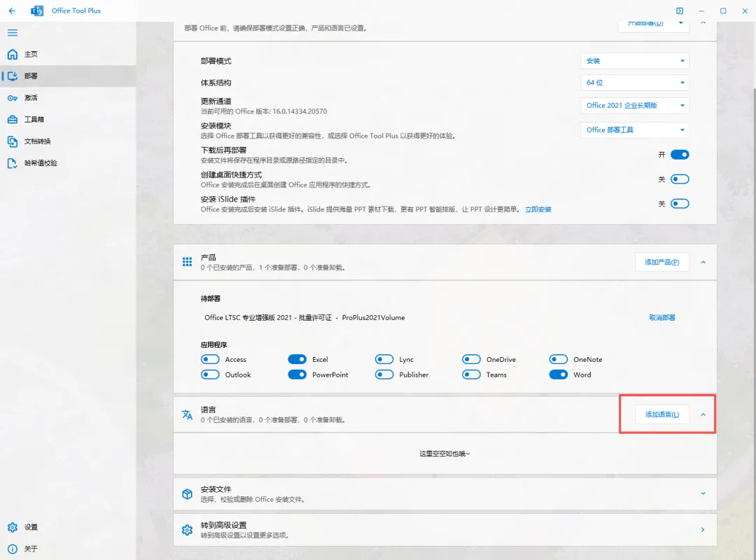Click the 这里空空如也哦~ placeholder text
The width and height of the screenshot is (756, 560).
(x=444, y=454)
